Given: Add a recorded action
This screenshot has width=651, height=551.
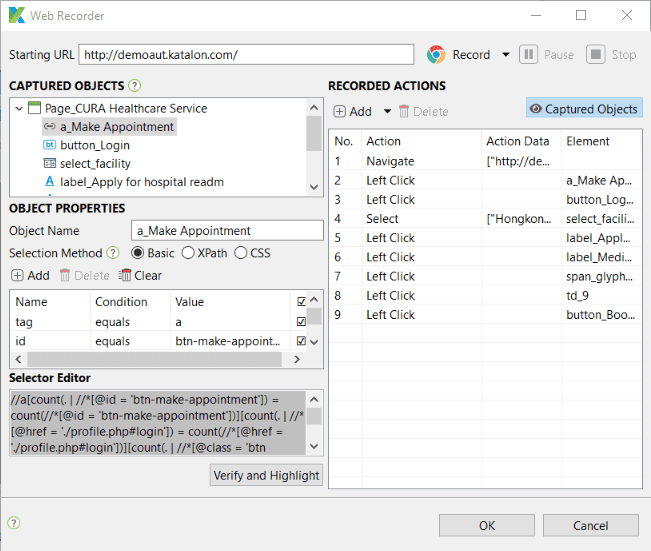Looking at the screenshot, I should tap(352, 111).
